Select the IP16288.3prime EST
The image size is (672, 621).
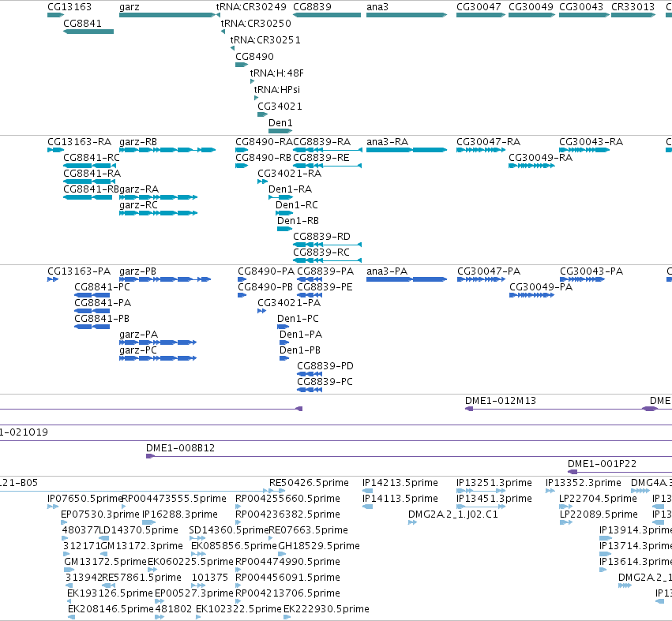pos(148,522)
